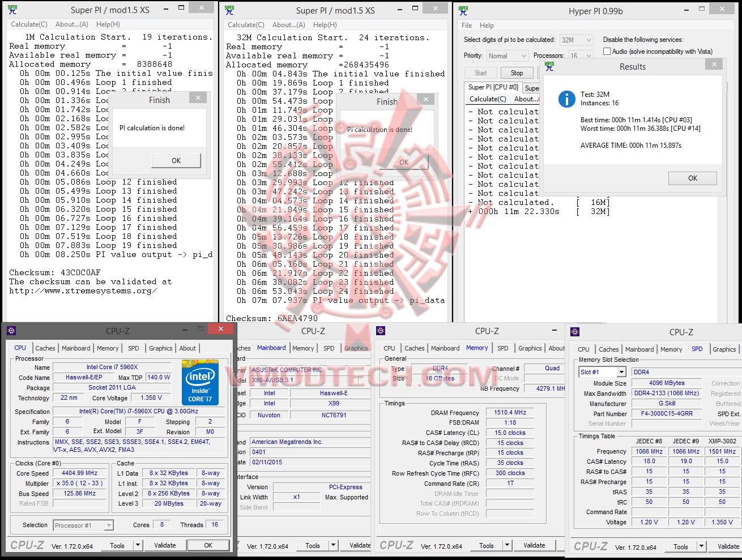Click Tools in the Mainboard CPU-Z window
Viewport: 742px width, 560px height.
click(x=313, y=546)
